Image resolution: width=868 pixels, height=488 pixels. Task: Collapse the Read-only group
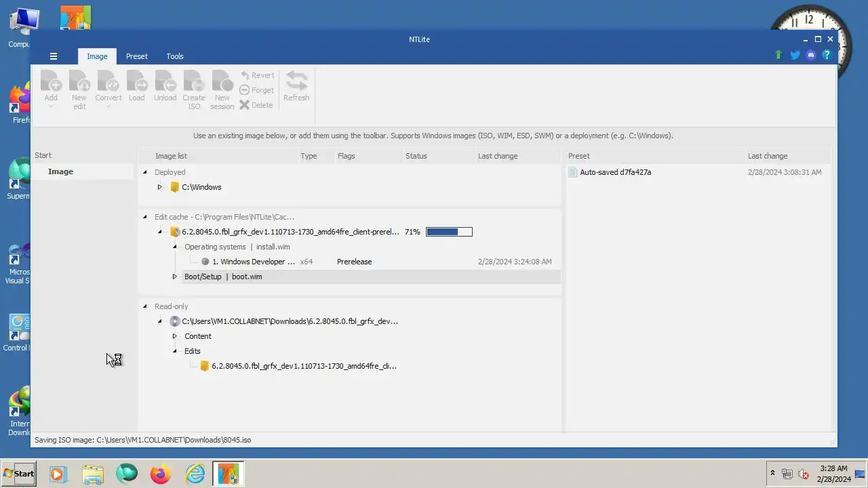(x=144, y=306)
